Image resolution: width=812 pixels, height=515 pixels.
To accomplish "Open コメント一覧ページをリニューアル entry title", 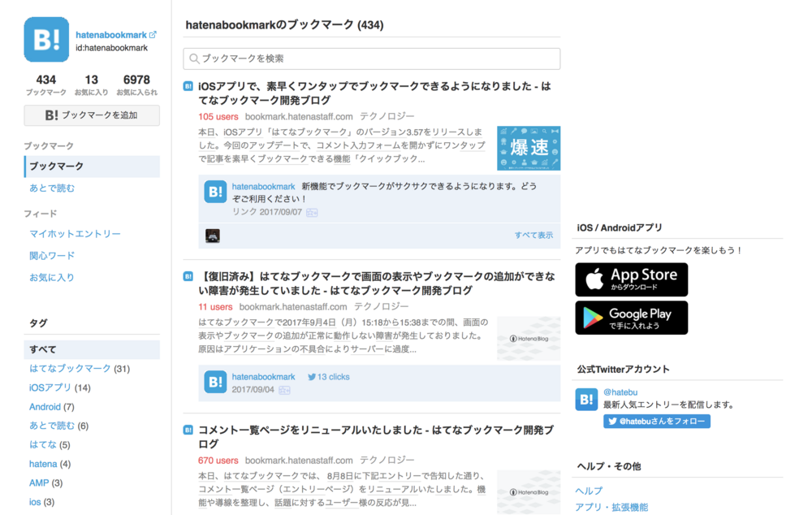I will 376,437.
